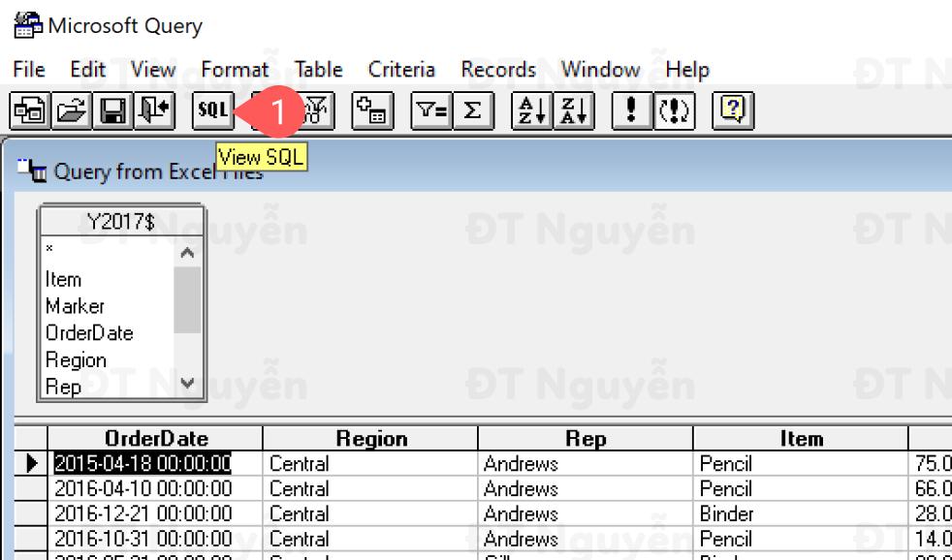Sort records descending with the ZA icon
The image size is (952, 560).
[573, 110]
